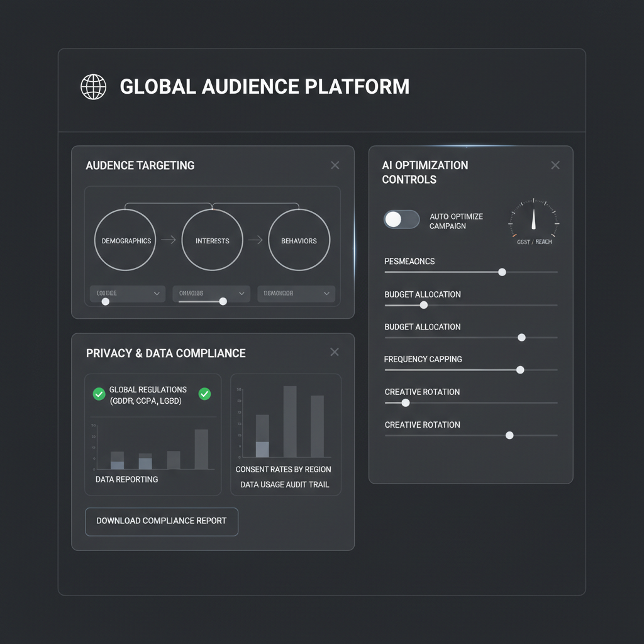This screenshot has height=644, width=644.
Task: Open the Consent Rates by Region bar chart
Action: (x=285, y=421)
